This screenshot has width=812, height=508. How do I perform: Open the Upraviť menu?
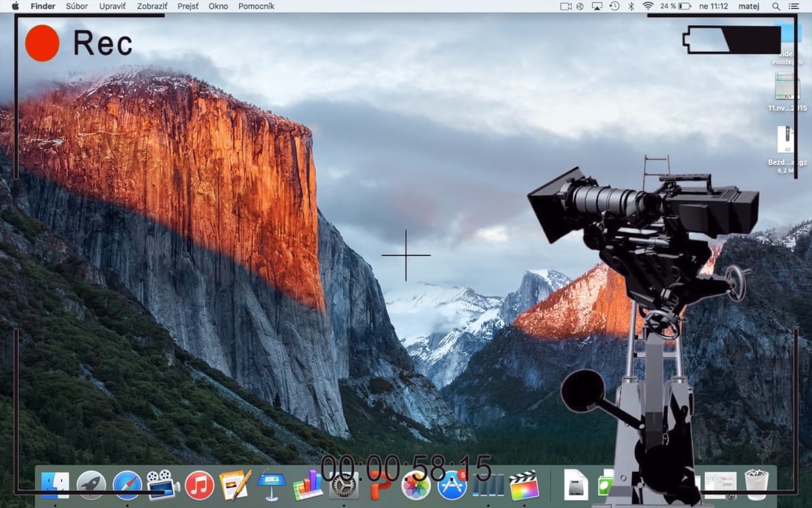[112, 6]
